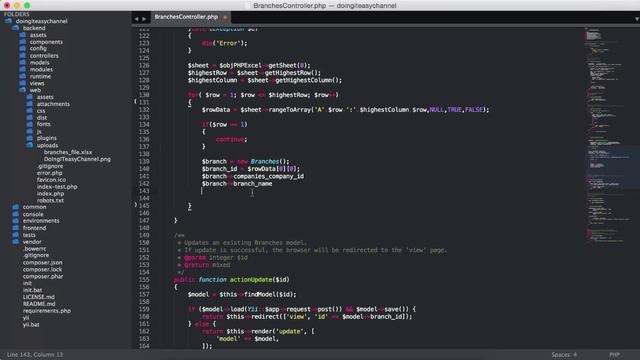Click the fold marker at line 145
This screenshot has width=640, height=360.
click(x=136, y=205)
